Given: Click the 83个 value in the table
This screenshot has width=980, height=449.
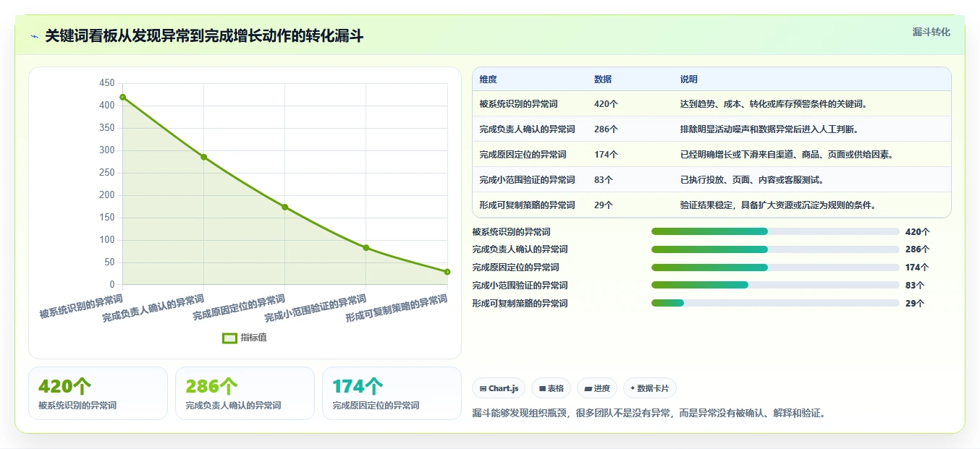Looking at the screenshot, I should [x=604, y=180].
